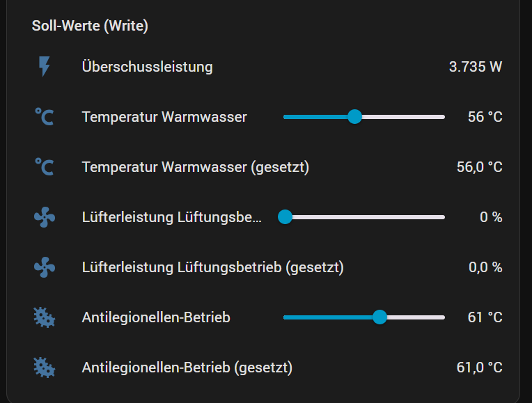Click the Temperatur Warmwasser slider handle
Viewport: 532px width, 403px height.
point(354,117)
